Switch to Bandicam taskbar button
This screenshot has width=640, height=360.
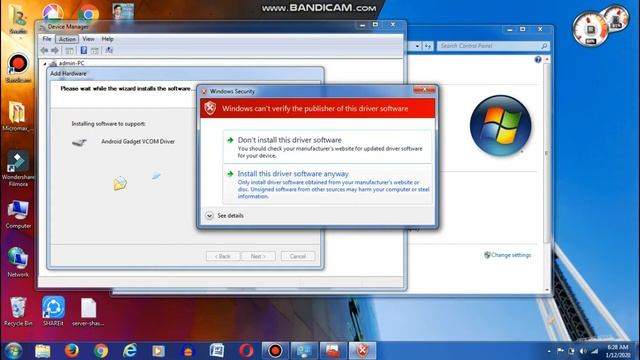point(275,351)
